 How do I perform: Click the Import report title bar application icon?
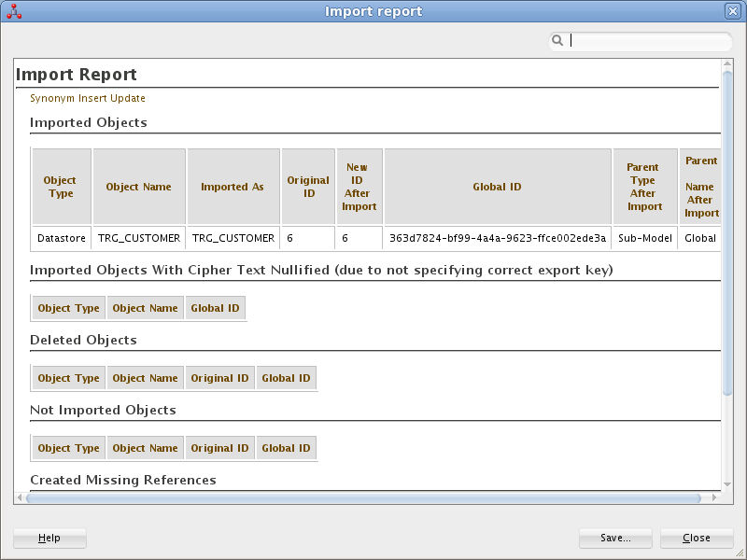coord(13,10)
